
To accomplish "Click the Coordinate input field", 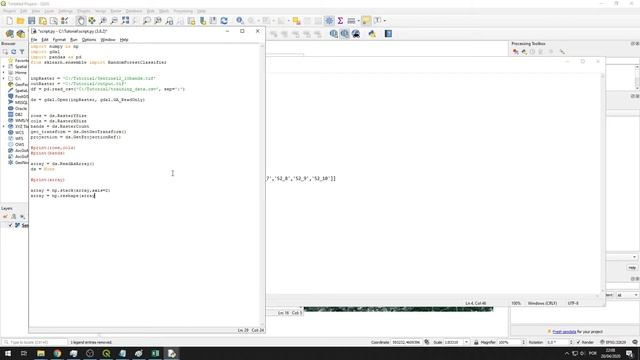I will [x=406, y=342].
